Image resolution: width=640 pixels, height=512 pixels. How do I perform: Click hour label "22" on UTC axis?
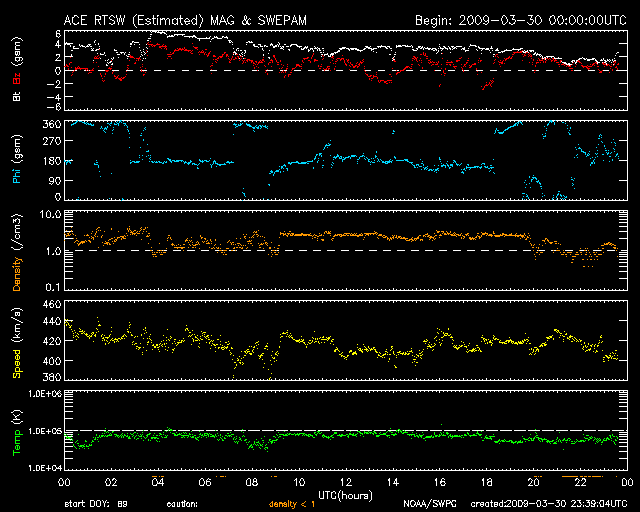coord(580,482)
